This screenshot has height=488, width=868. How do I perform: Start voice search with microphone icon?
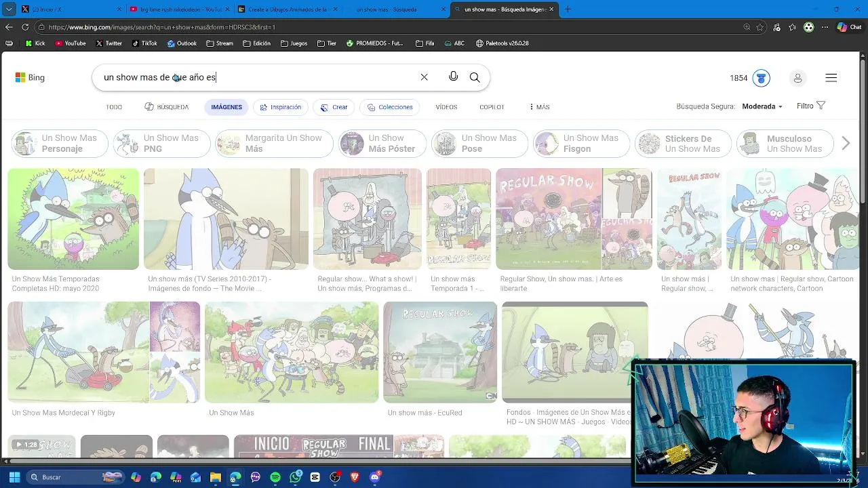pos(454,77)
